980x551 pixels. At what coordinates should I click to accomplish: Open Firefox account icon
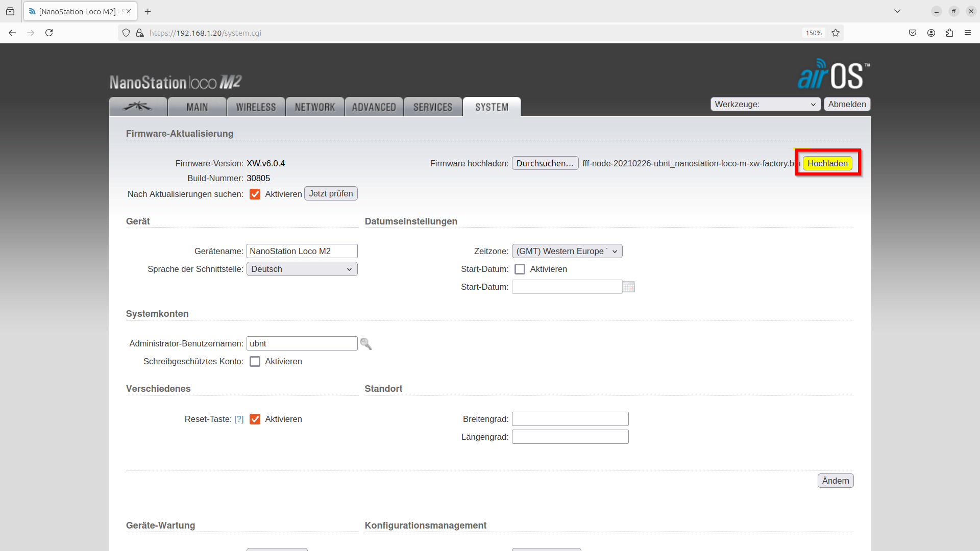pos(931,33)
